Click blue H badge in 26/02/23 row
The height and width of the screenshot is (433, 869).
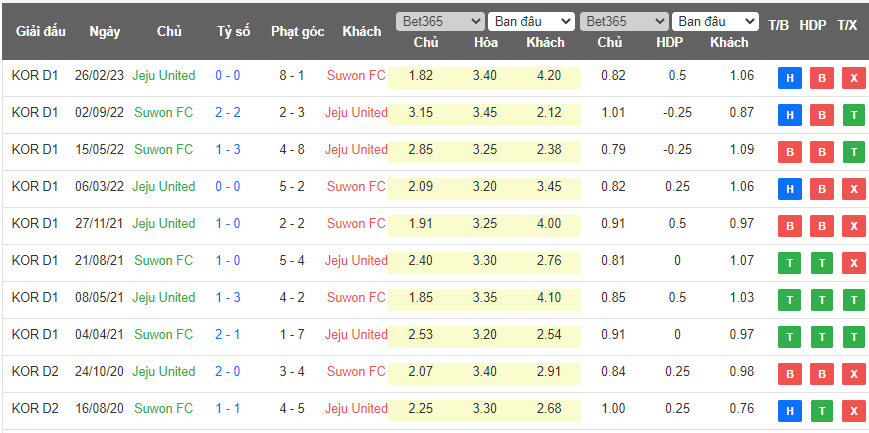point(789,79)
